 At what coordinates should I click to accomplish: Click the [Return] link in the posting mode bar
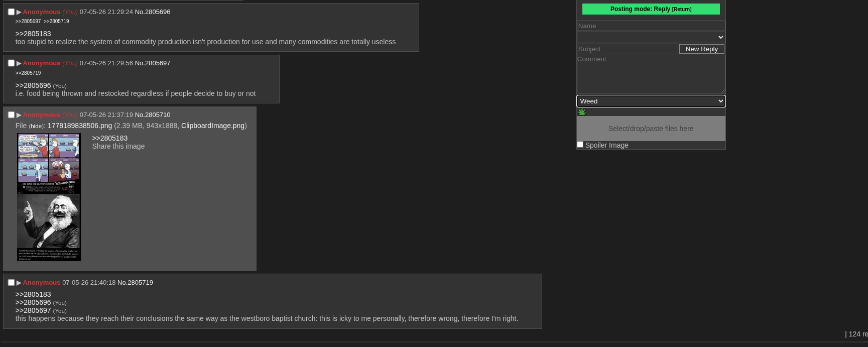point(682,9)
